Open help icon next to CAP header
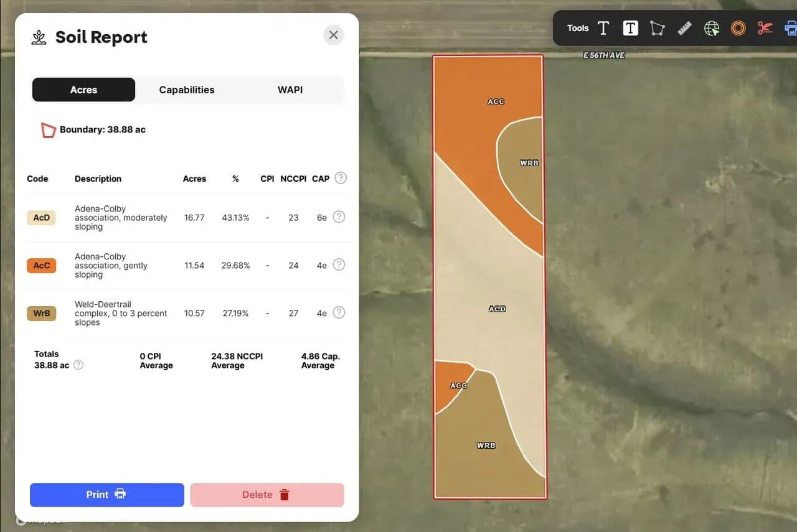Image resolution: width=797 pixels, height=532 pixels. point(341,178)
